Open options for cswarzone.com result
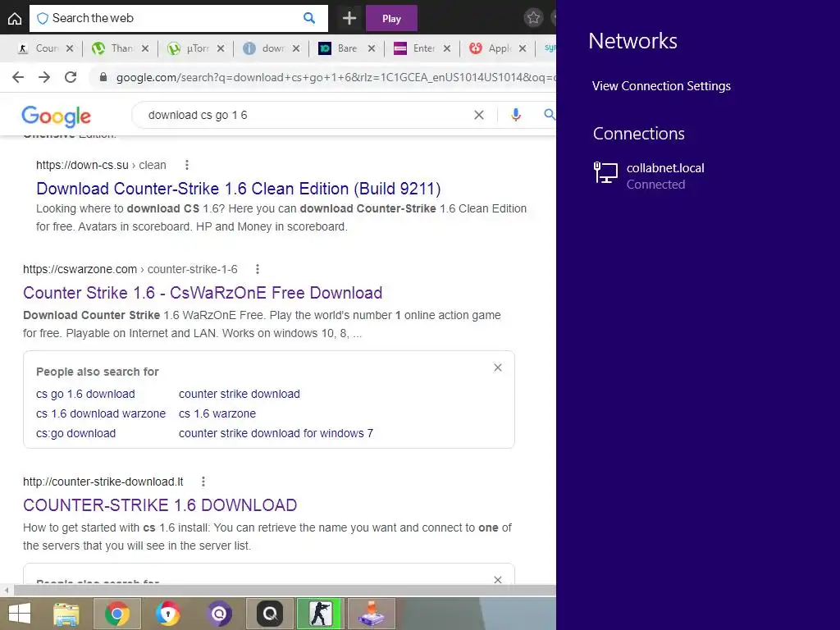The height and width of the screenshot is (630, 840). point(258,269)
